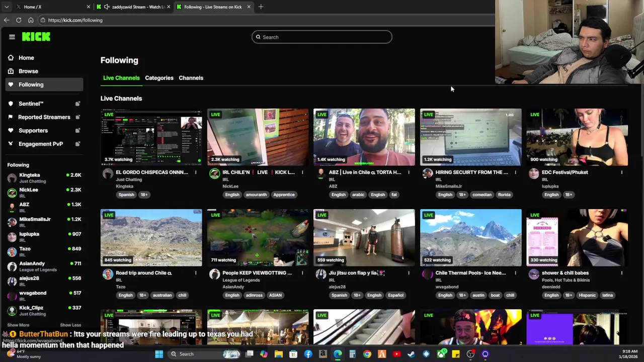
Task: Open the Kingteka stream thumbnail
Action: coord(151,137)
